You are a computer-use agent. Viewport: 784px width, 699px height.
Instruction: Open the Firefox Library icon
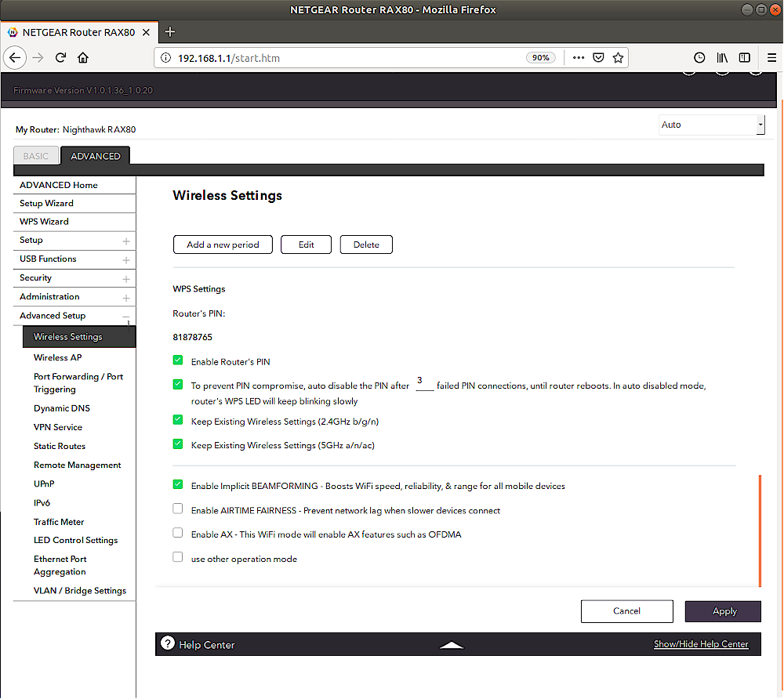click(722, 58)
